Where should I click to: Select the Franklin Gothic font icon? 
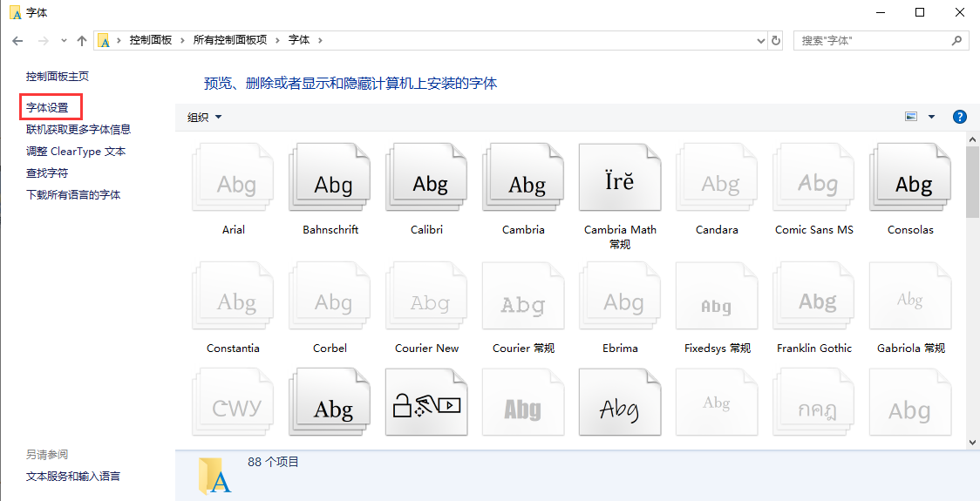click(x=813, y=299)
